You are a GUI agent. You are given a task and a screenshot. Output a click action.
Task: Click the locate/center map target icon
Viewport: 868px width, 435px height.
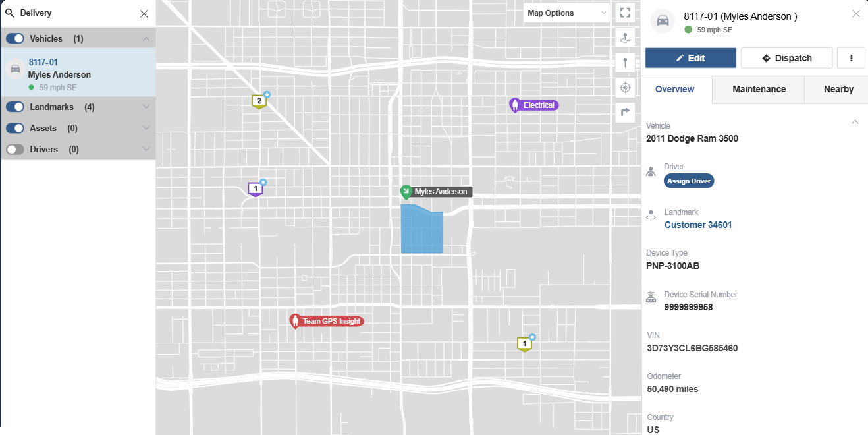[x=624, y=87]
